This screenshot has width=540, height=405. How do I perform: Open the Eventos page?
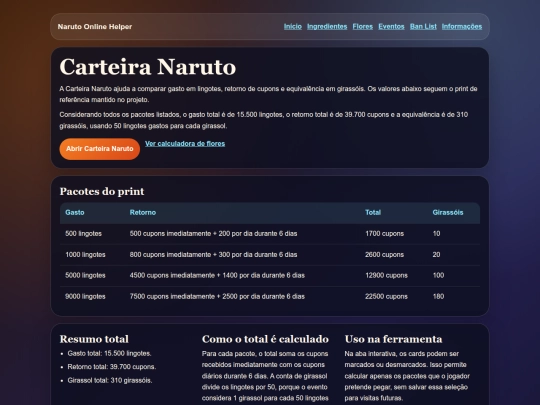point(391,27)
